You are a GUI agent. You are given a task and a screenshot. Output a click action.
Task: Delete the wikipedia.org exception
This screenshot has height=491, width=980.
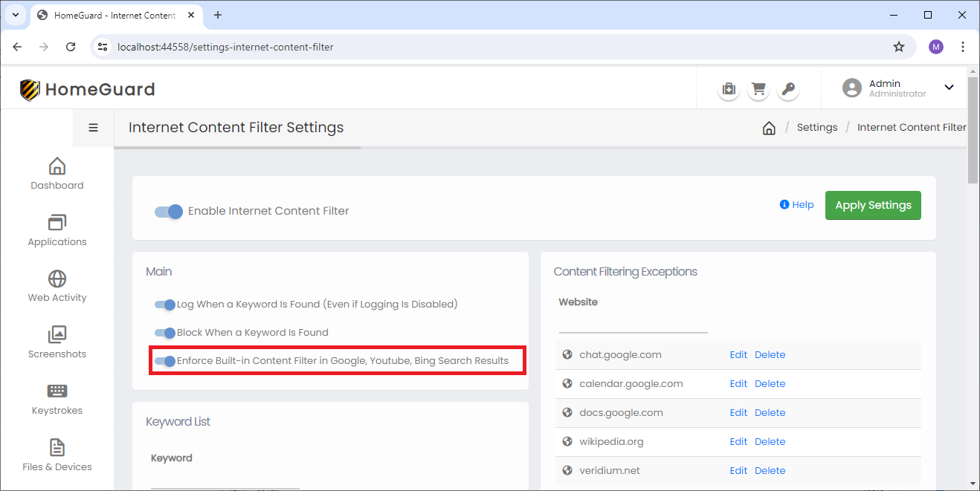click(770, 441)
